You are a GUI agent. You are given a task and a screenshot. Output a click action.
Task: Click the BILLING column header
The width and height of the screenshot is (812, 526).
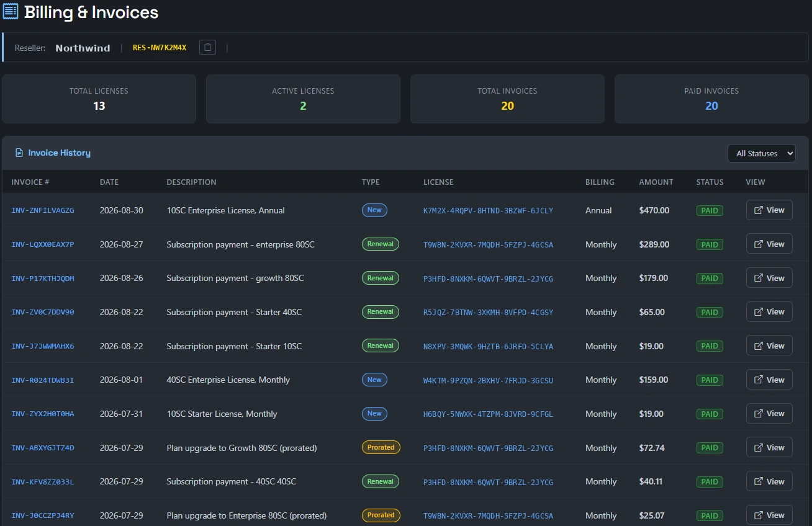pos(600,182)
